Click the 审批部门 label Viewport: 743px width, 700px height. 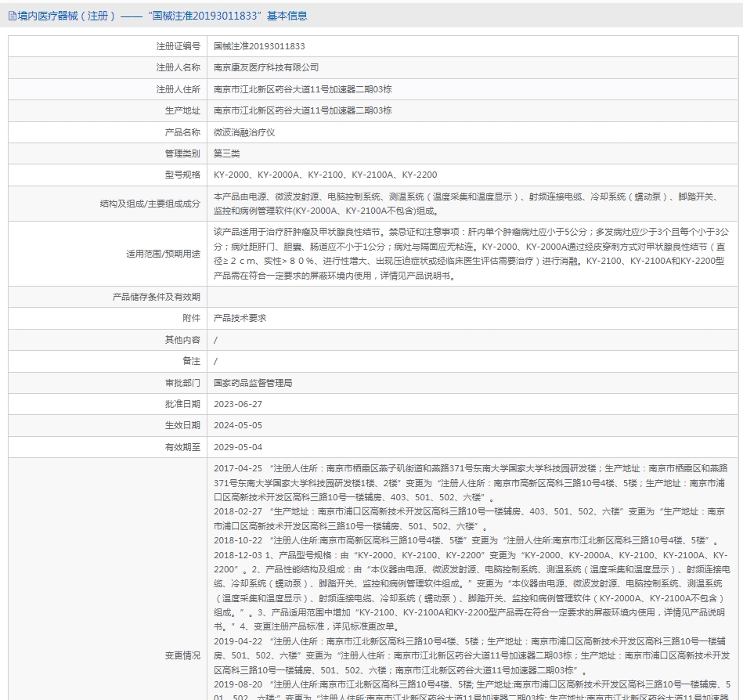(x=182, y=383)
